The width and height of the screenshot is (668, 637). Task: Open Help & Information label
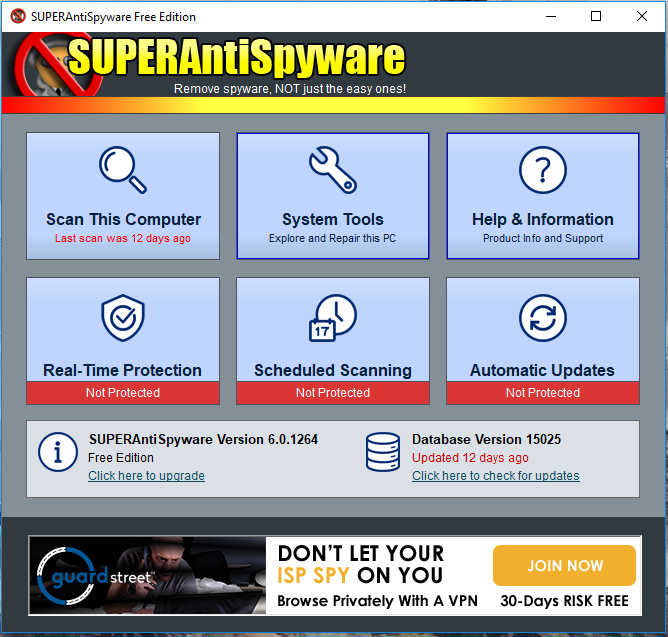click(x=543, y=219)
